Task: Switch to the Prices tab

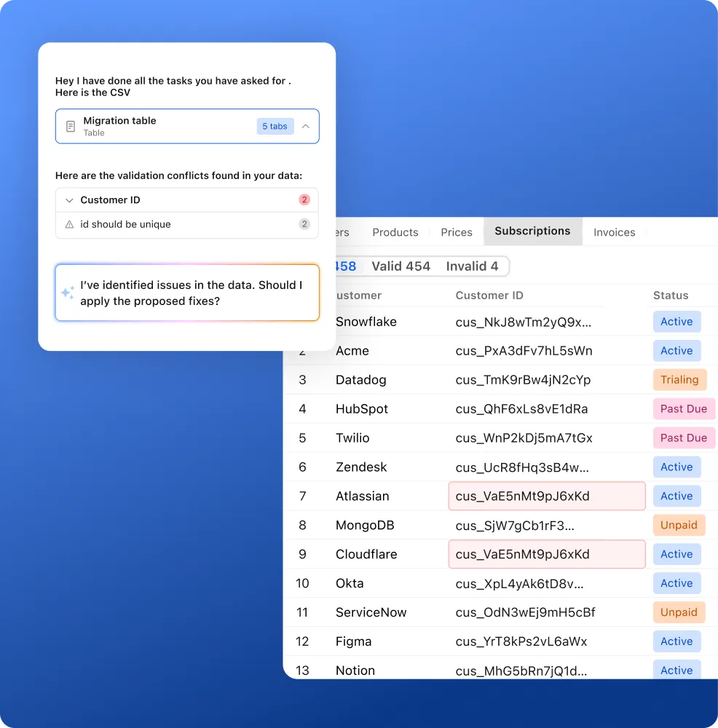Action: pyautogui.click(x=457, y=232)
